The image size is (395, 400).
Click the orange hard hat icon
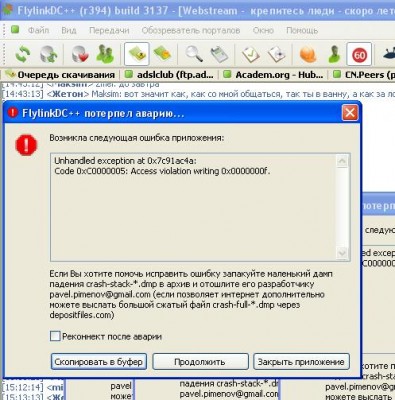308,54
